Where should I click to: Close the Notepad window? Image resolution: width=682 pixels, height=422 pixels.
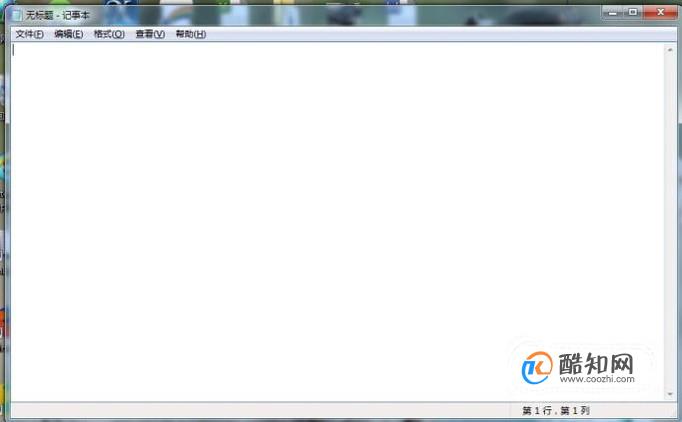tap(660, 13)
